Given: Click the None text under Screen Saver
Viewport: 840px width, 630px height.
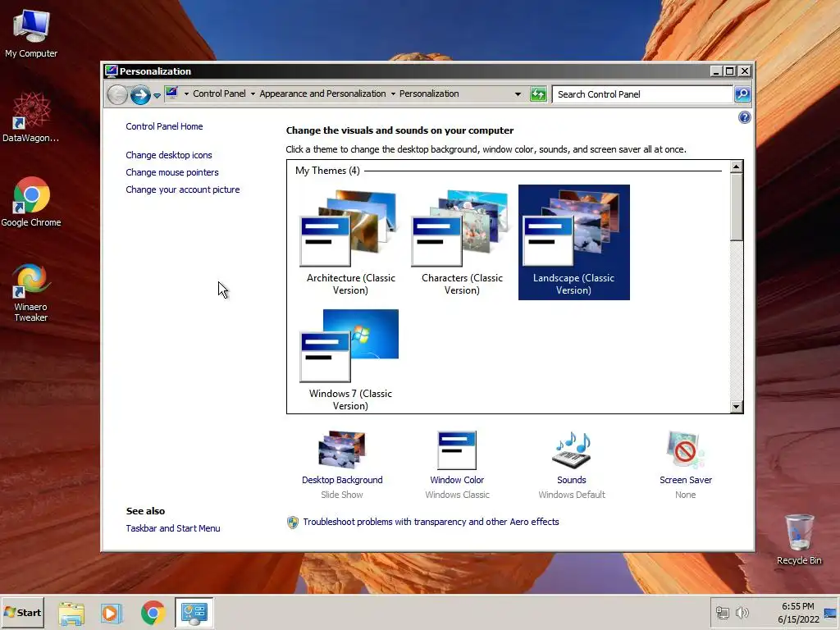Looking at the screenshot, I should (685, 495).
